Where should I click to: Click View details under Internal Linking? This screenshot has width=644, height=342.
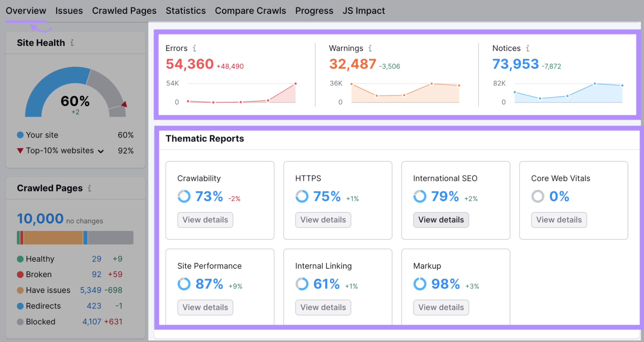[323, 307]
